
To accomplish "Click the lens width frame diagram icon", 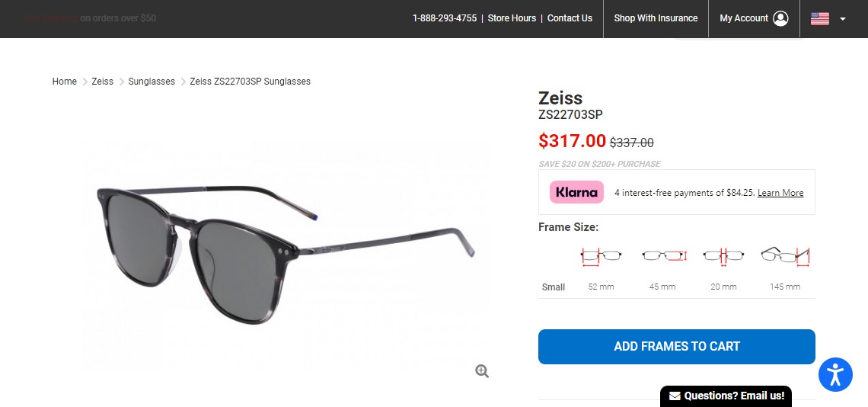I will [x=601, y=256].
